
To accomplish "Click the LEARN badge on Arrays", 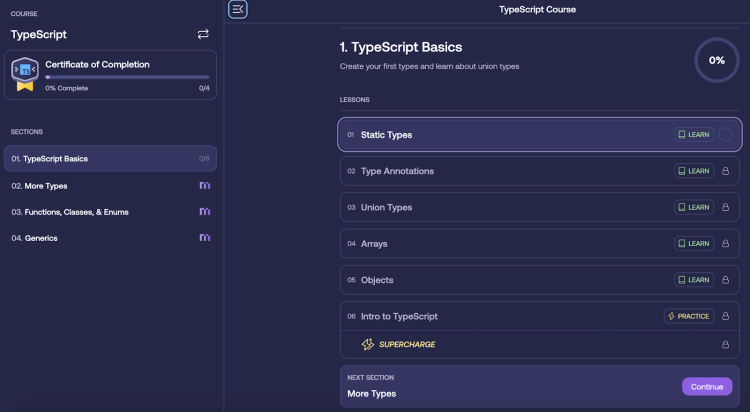I will 694,244.
